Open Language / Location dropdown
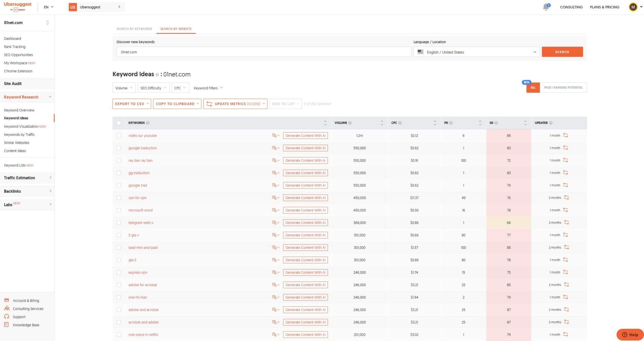The height and width of the screenshot is (341, 644). pos(476,52)
